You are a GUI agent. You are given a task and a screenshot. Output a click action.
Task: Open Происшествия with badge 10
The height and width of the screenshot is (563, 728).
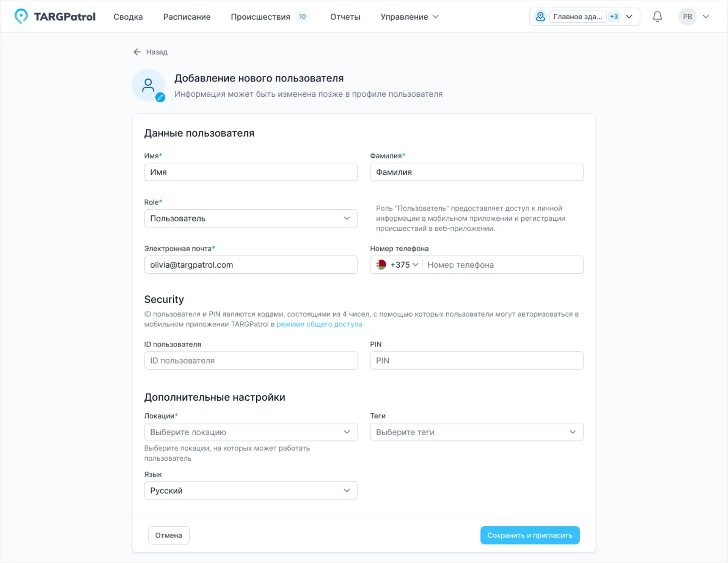click(x=260, y=17)
